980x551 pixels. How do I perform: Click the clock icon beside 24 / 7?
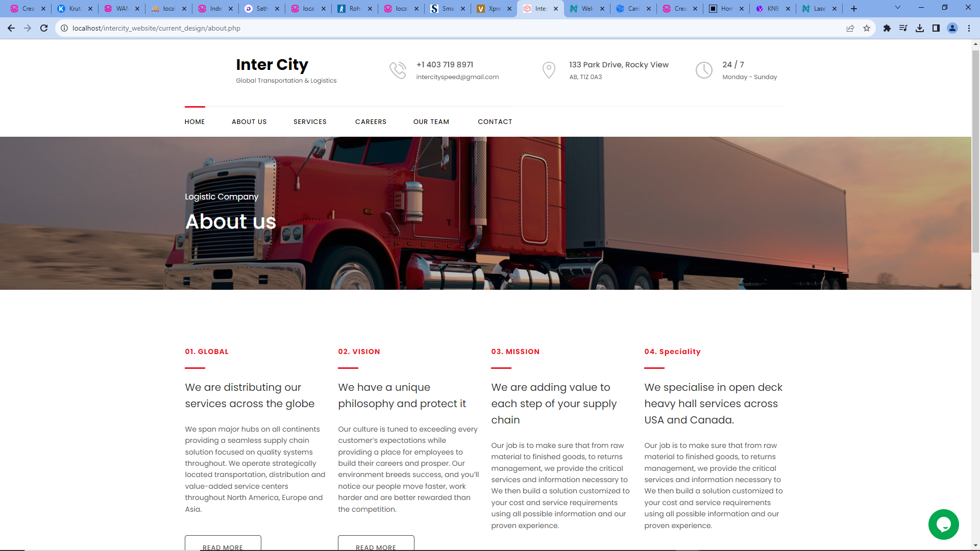704,70
